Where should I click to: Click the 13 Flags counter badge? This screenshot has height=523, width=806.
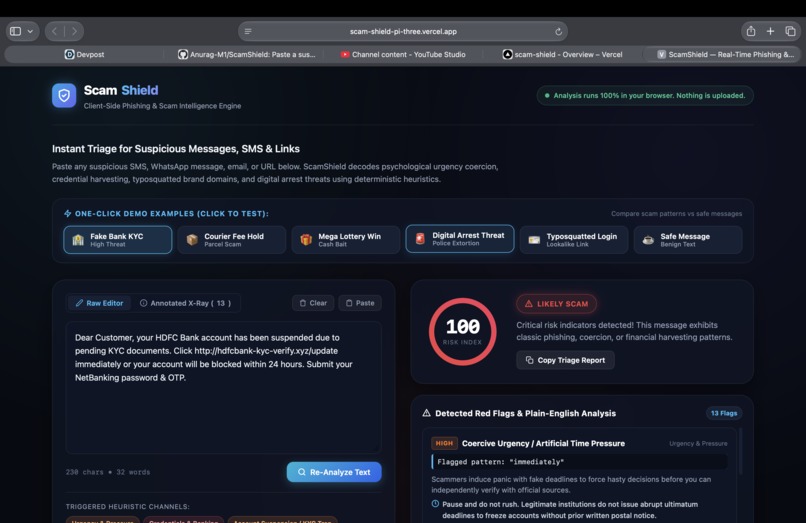pos(724,413)
